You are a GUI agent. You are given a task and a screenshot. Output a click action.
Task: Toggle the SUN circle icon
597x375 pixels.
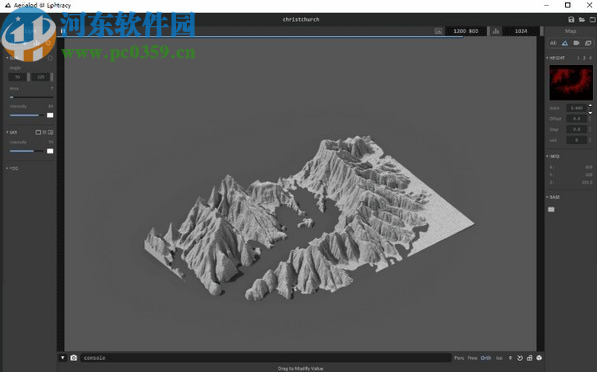point(50,58)
